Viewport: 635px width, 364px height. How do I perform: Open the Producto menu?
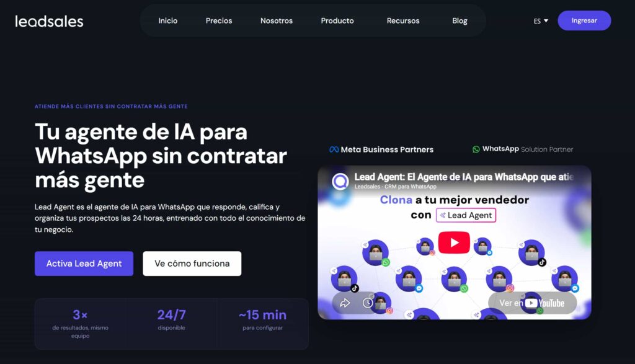tap(337, 20)
